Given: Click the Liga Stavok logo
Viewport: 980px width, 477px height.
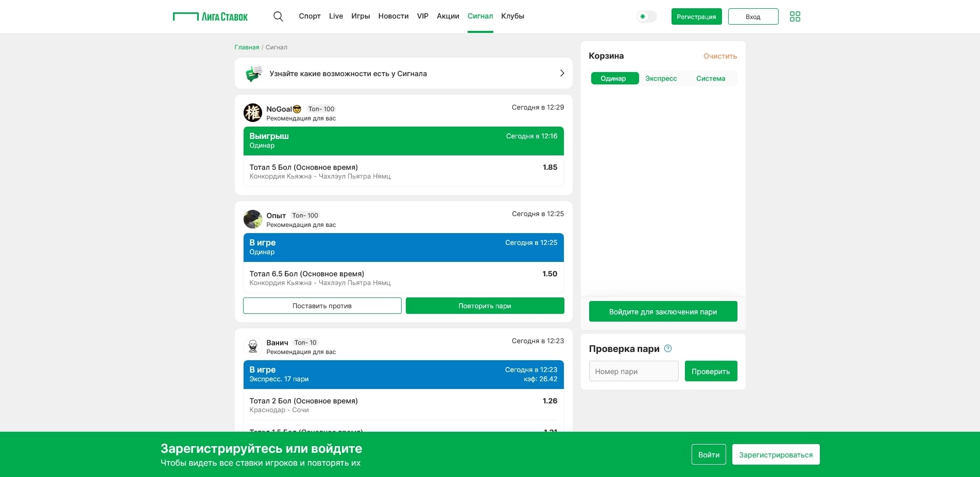Looking at the screenshot, I should [x=210, y=16].
